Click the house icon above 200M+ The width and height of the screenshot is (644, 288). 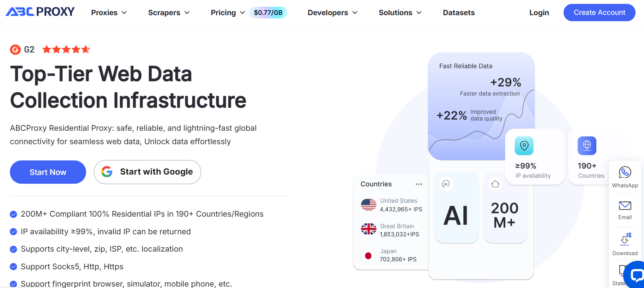pyautogui.click(x=495, y=184)
